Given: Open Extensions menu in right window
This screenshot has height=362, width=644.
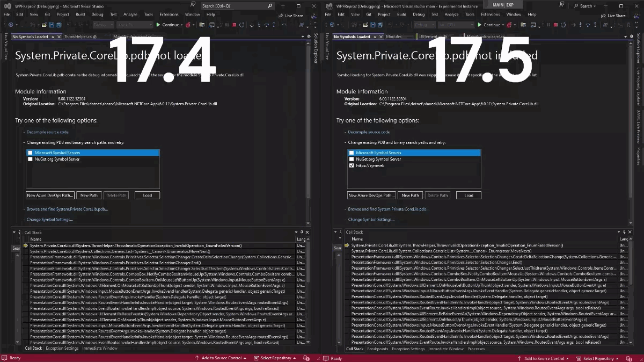Looking at the screenshot, I should pos(490,15).
